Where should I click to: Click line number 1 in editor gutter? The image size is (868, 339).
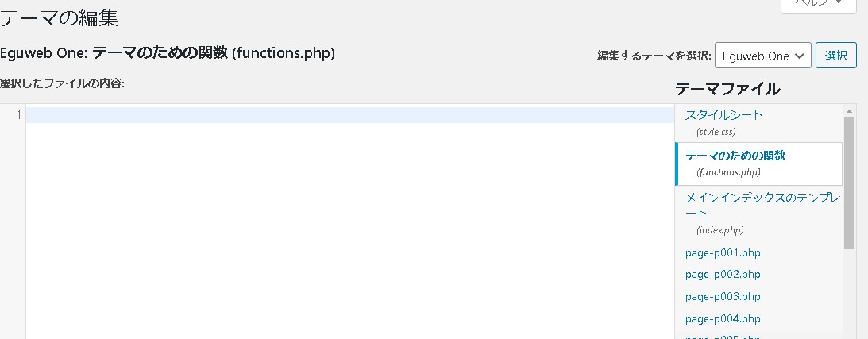(18, 115)
